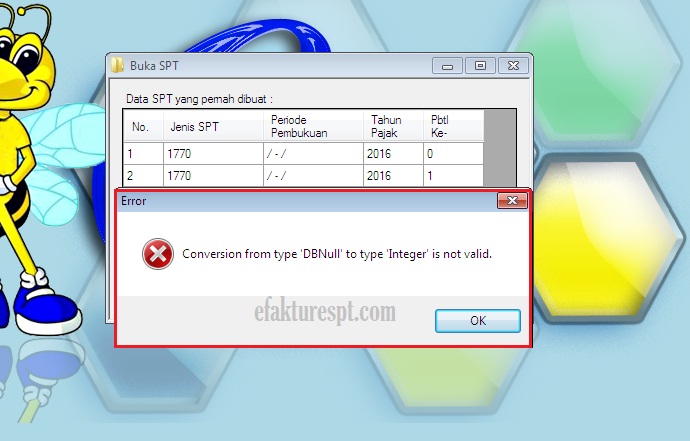Screen dimensions: 690x441
Task: Click Jenis SPT cell 1770 in row 1
Action: [x=213, y=154]
